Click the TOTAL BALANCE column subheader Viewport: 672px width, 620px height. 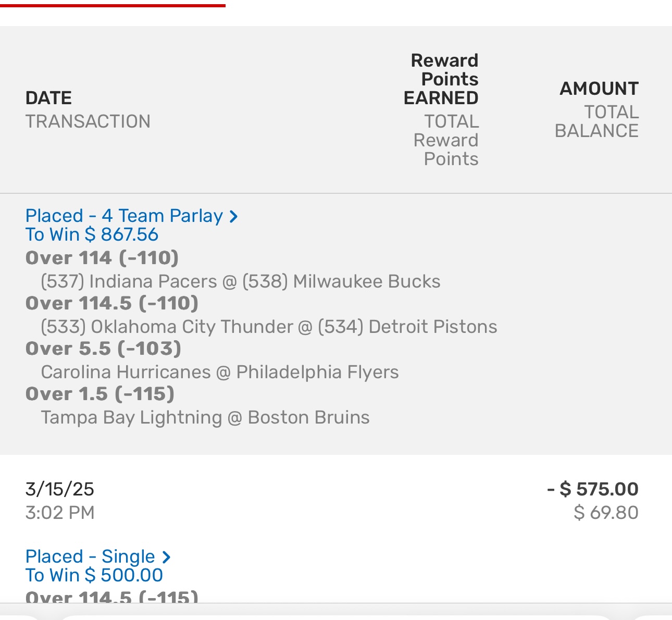[x=597, y=121]
